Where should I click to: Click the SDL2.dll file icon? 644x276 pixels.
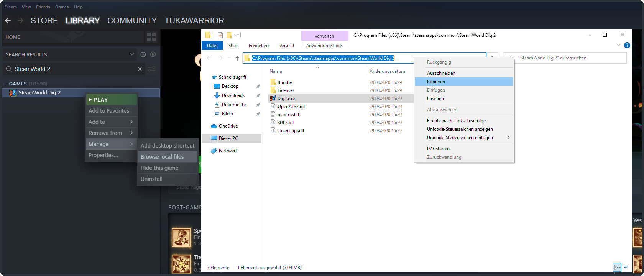(273, 123)
